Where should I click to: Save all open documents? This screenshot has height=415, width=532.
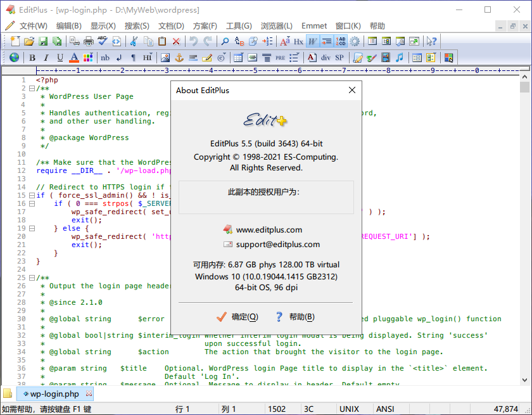57,41
